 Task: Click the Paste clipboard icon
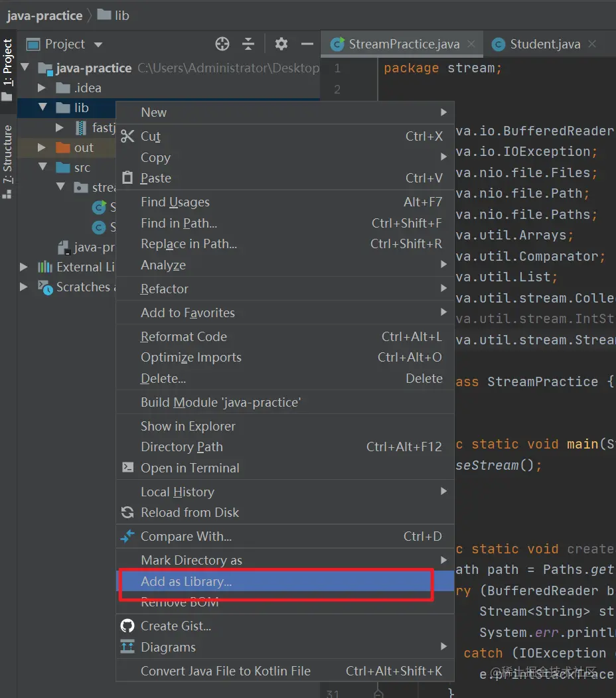point(127,178)
